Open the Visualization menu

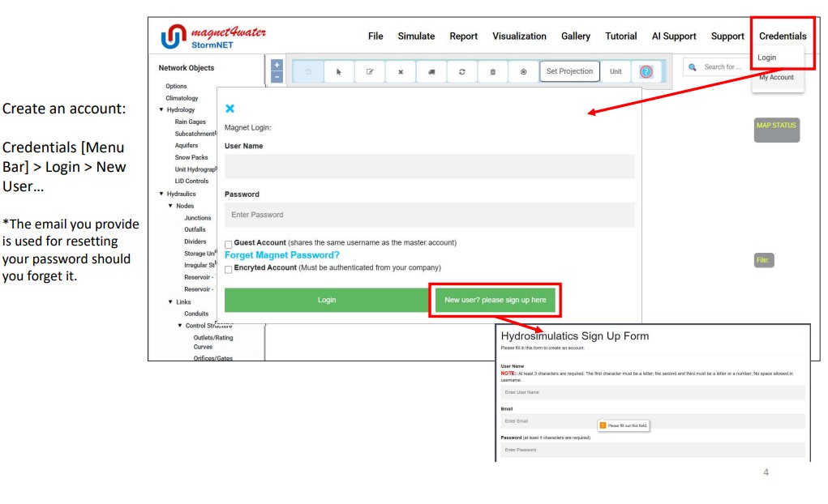tap(519, 36)
